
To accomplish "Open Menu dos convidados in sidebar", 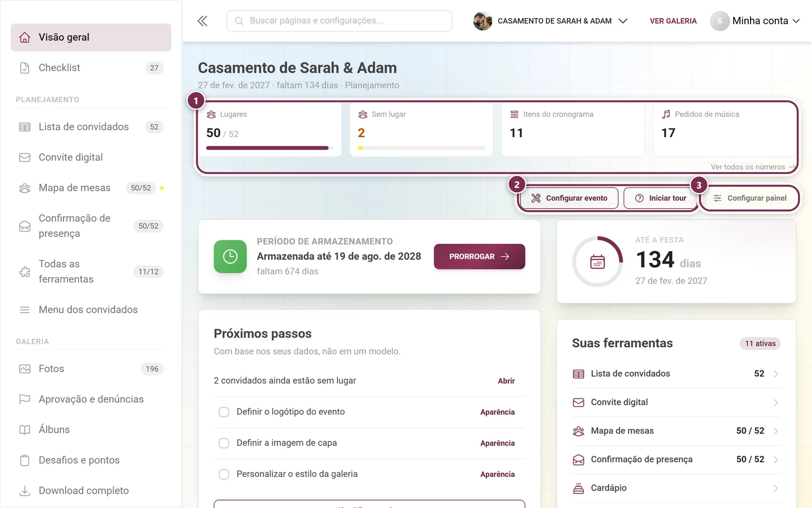I will [x=91, y=310].
